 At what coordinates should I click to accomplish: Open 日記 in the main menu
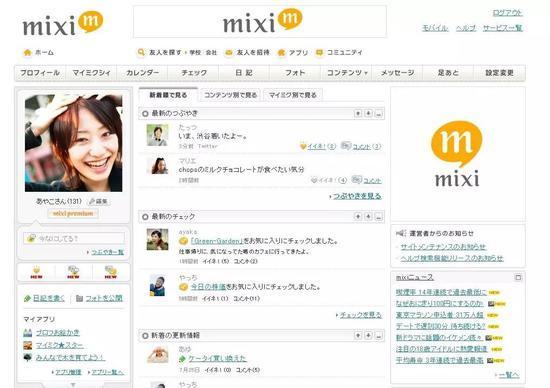tap(244, 73)
